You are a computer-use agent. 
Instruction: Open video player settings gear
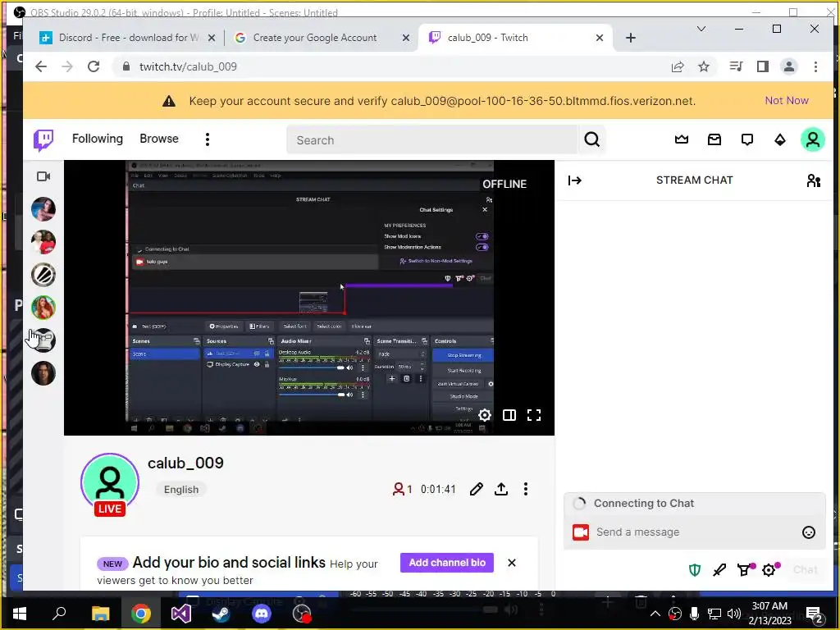point(484,415)
